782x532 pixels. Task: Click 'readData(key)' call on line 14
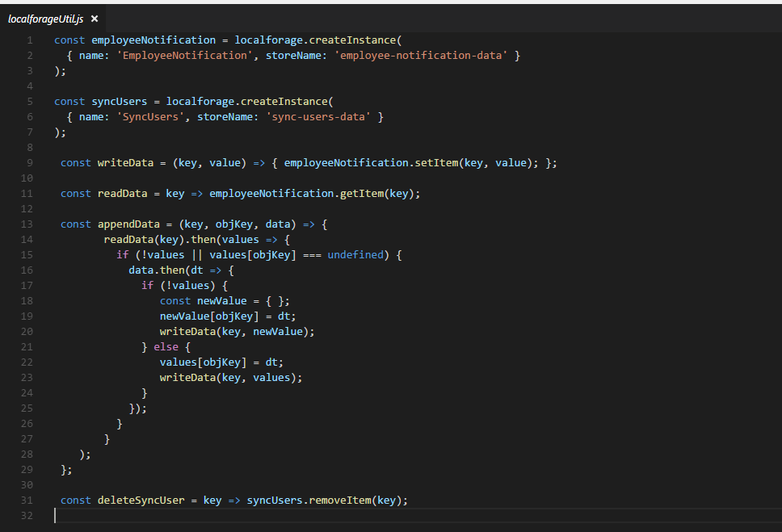pyautogui.click(x=144, y=240)
